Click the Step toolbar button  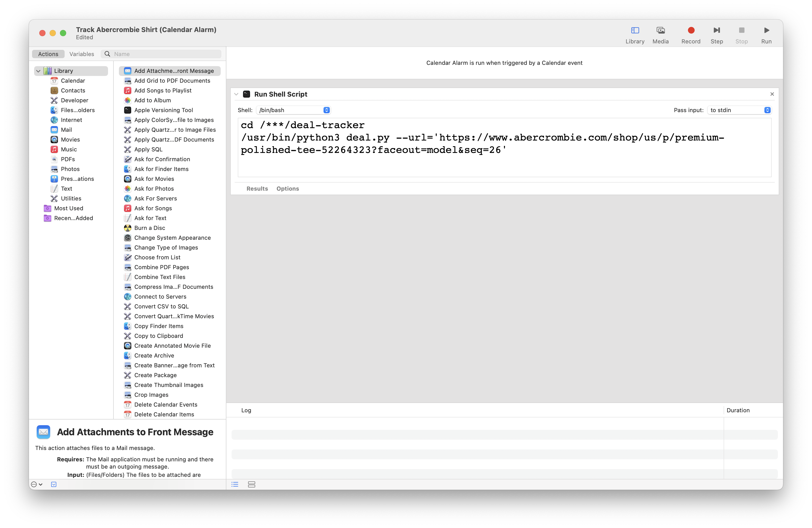[716, 35]
